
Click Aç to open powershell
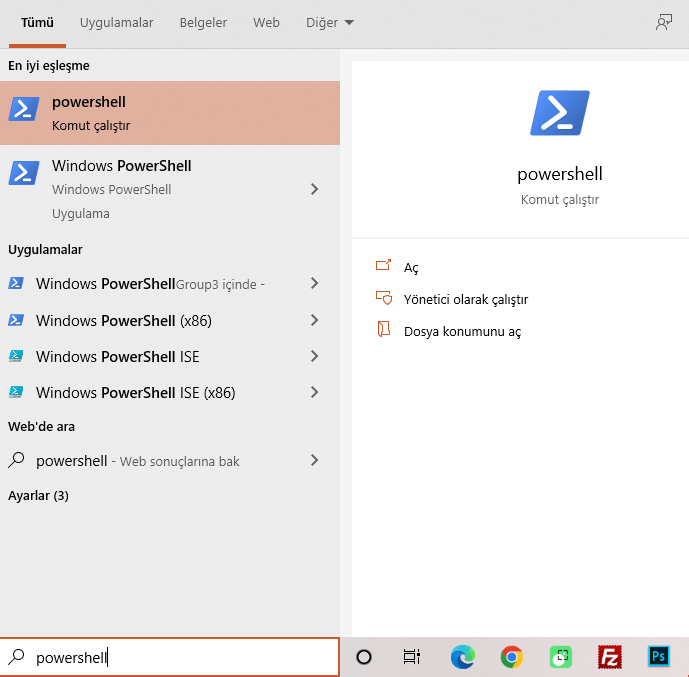(x=411, y=268)
